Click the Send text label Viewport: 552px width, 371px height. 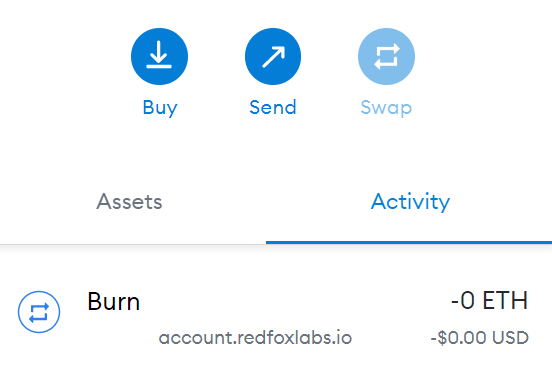pyautogui.click(x=273, y=107)
